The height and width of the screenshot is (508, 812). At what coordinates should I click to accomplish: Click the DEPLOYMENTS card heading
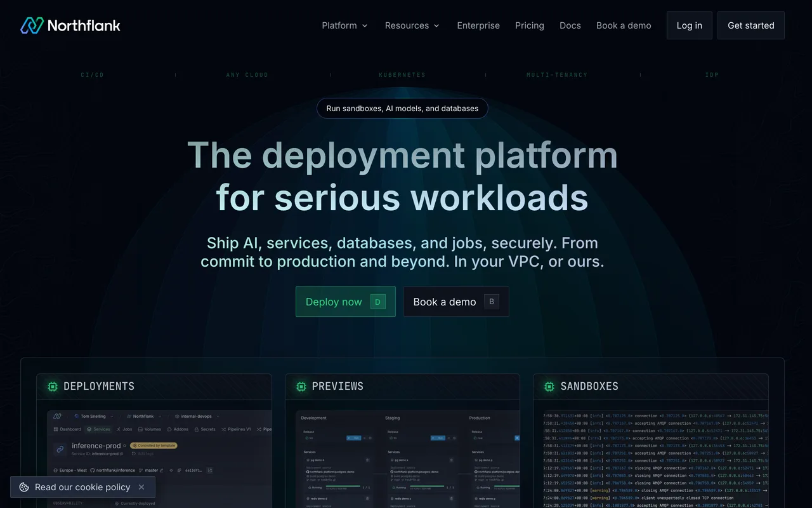(99, 386)
